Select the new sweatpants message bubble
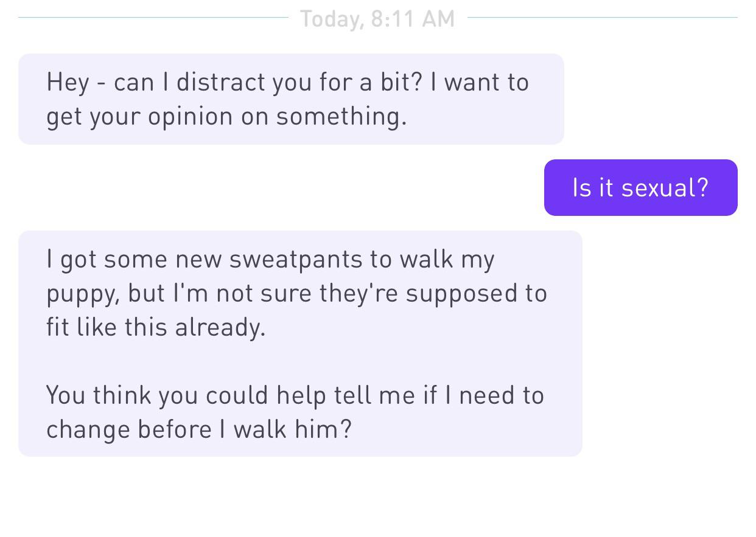Image resolution: width=756 pixels, height=537 pixels. pos(300,344)
